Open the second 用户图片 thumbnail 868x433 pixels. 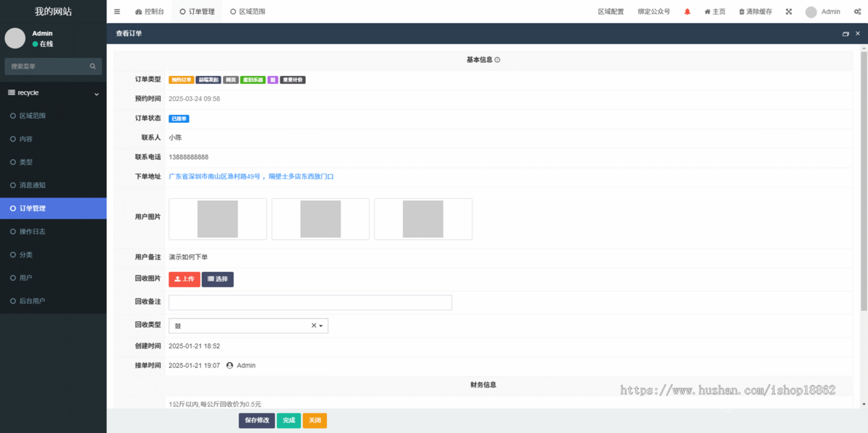[320, 219]
